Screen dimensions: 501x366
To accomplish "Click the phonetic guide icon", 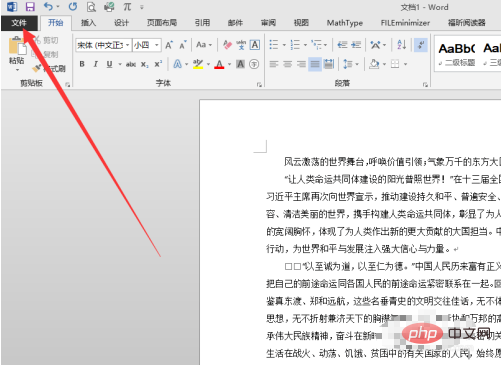I will [241, 45].
